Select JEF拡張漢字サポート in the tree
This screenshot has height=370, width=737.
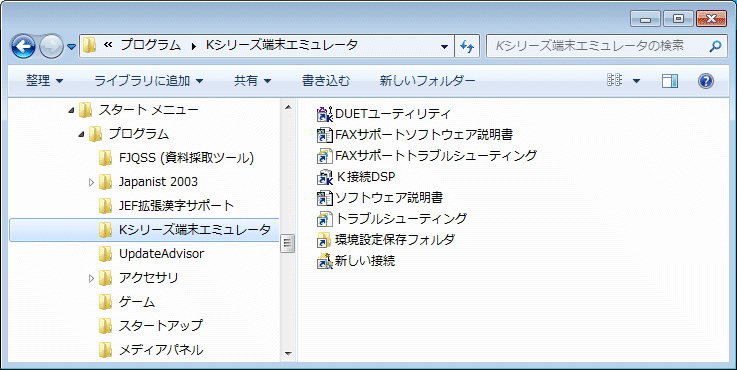176,206
